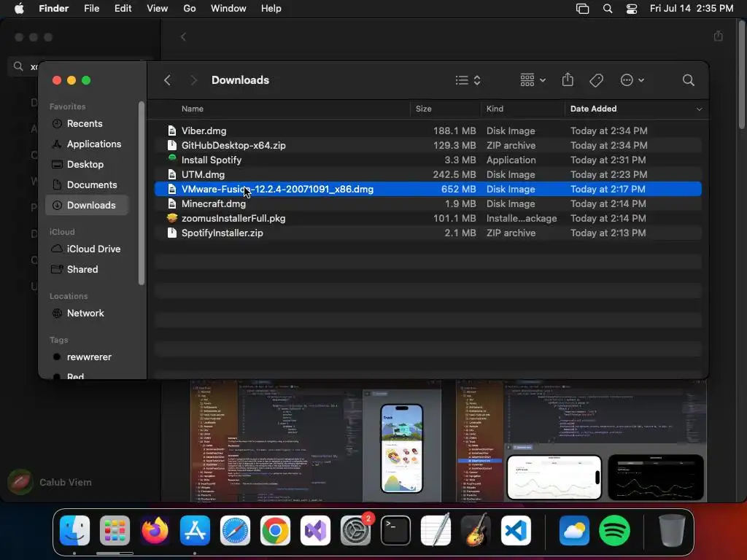This screenshot has width=747, height=560.
Task: Click the Finder back arrow
Action: pyautogui.click(x=167, y=80)
